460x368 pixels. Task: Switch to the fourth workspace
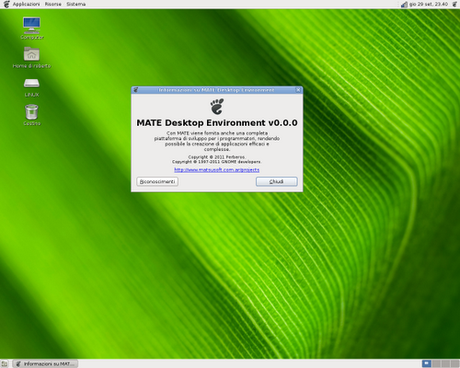click(455, 364)
